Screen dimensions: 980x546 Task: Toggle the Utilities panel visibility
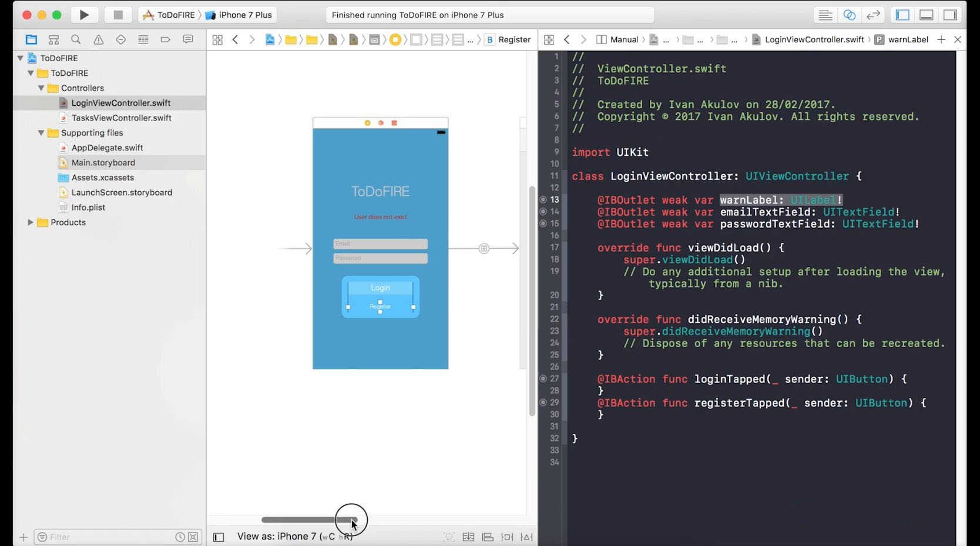pyautogui.click(x=950, y=15)
